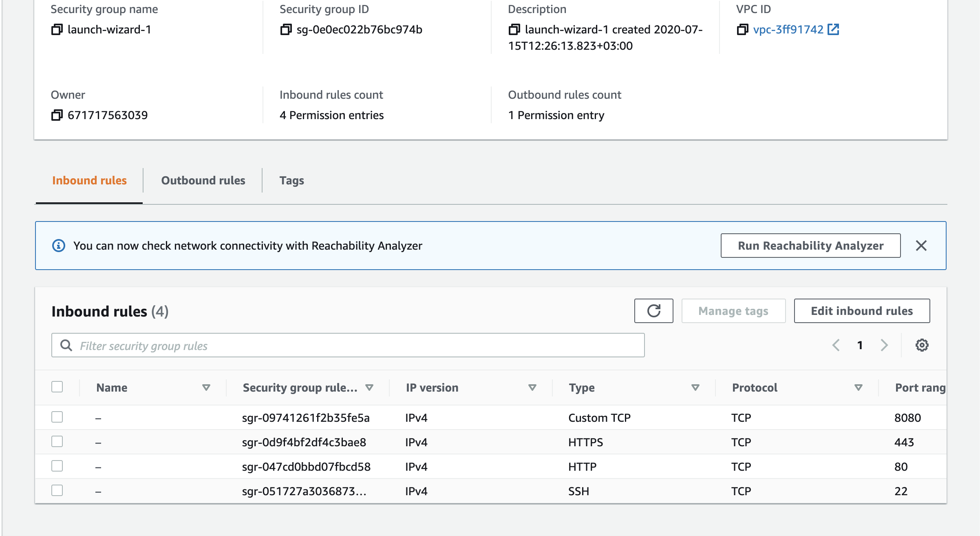The height and width of the screenshot is (536, 980).
Task: Dismiss the Reachability Analyzer banner
Action: coord(921,246)
